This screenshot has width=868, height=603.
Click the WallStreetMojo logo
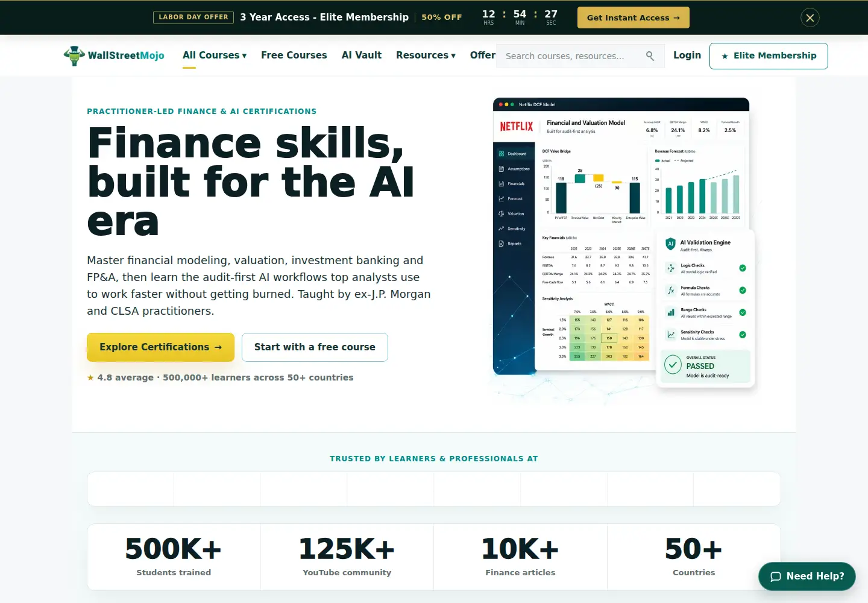point(114,55)
